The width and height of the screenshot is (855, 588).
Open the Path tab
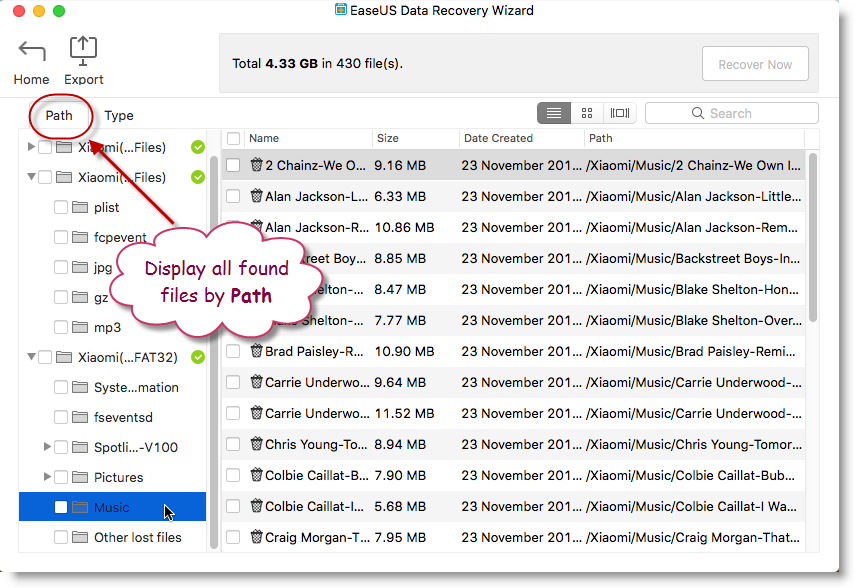(59, 115)
